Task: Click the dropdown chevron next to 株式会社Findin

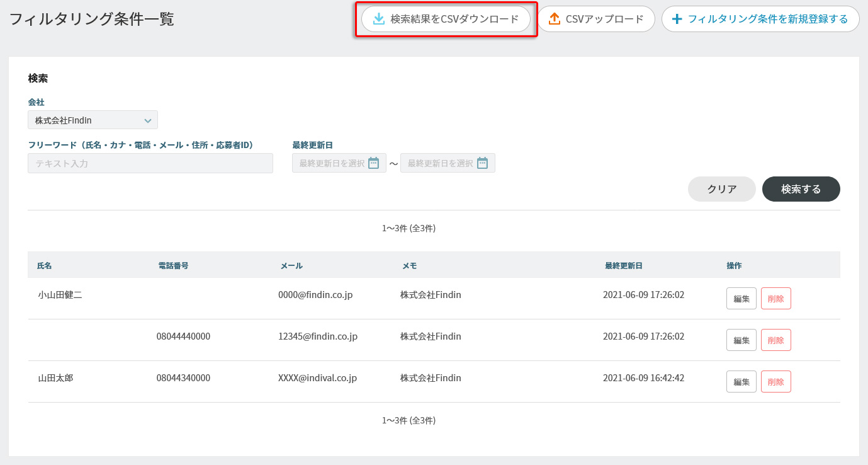Action: [x=148, y=120]
